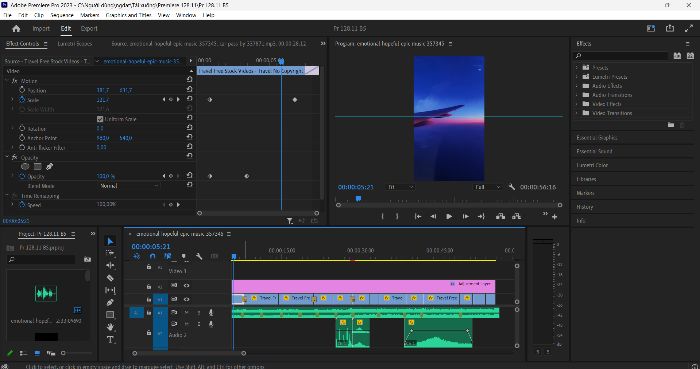Click the Effects panel search field

click(x=621, y=56)
